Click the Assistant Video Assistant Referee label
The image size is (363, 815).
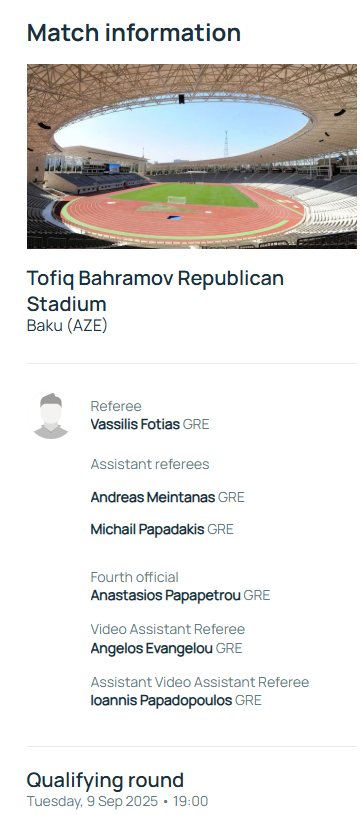200,682
